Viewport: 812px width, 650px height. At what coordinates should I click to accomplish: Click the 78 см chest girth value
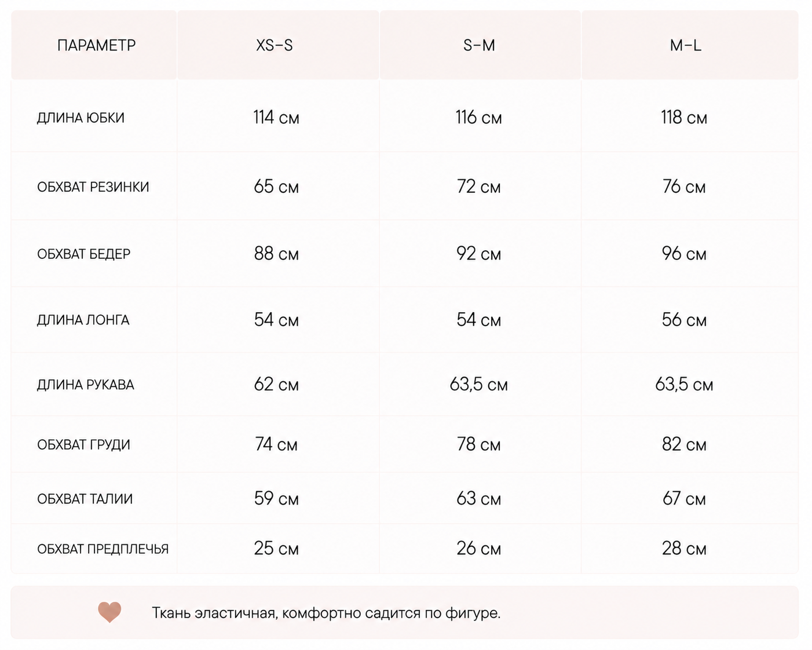click(x=478, y=444)
